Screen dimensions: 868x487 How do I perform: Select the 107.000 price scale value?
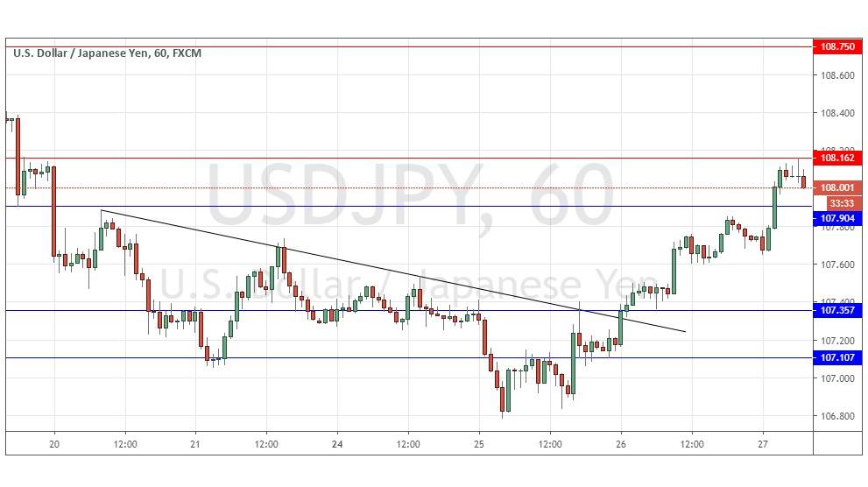point(837,378)
